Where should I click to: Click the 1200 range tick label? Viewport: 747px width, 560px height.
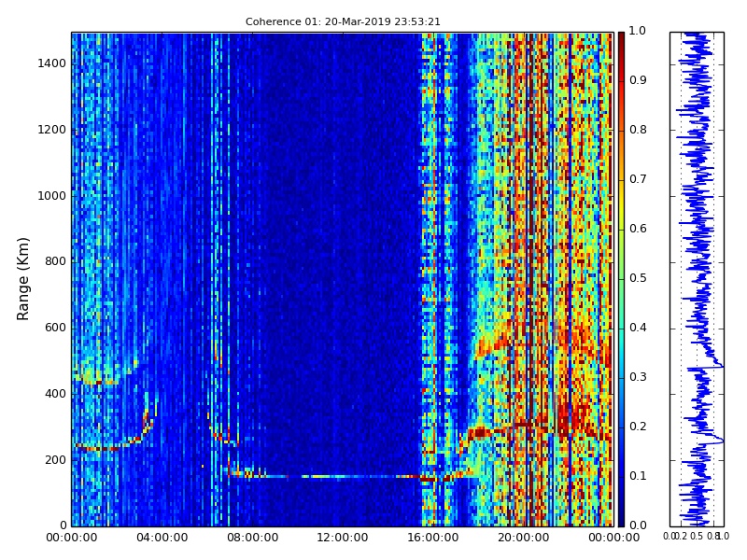tap(52, 130)
